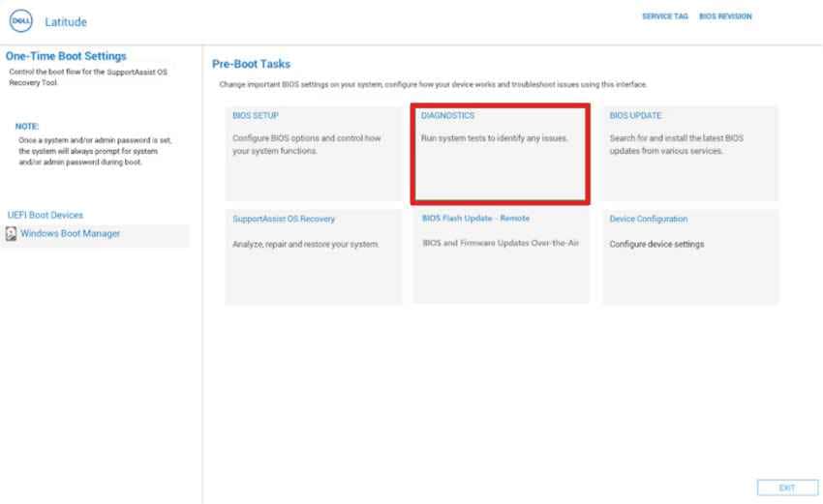Viewport: 823px width, 504px height.
Task: Click 'Analyze, repair and restore your system' text
Action: [305, 245]
